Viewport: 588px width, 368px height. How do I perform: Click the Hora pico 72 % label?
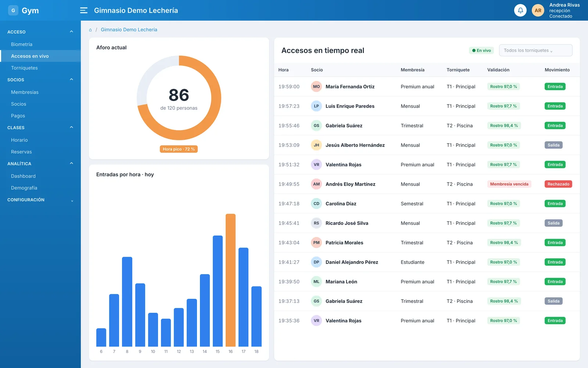(x=179, y=149)
